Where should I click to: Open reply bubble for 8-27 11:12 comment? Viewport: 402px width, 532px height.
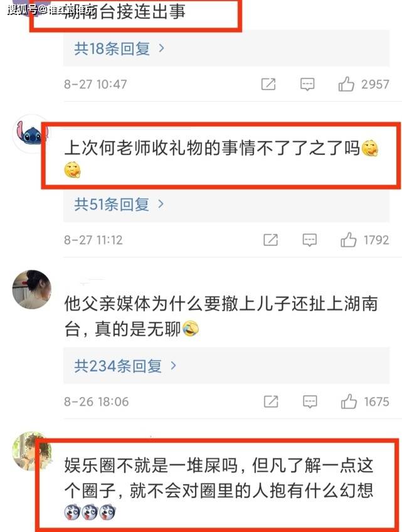click(310, 240)
